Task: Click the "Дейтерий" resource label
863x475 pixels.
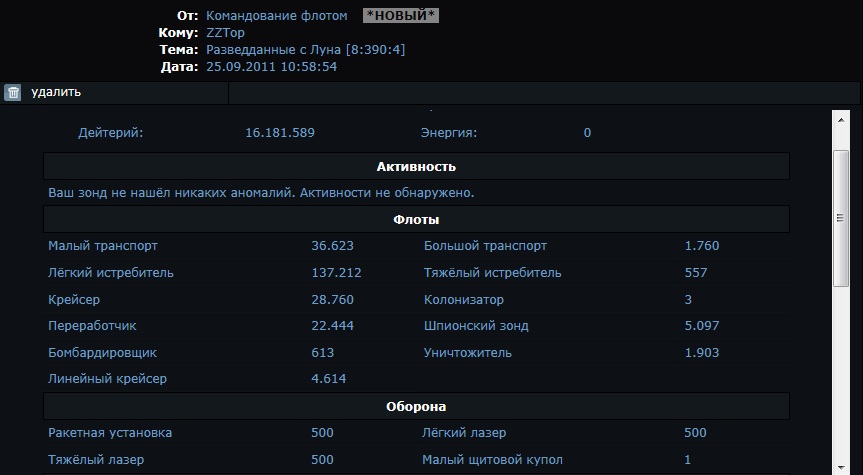Action: pos(111,133)
